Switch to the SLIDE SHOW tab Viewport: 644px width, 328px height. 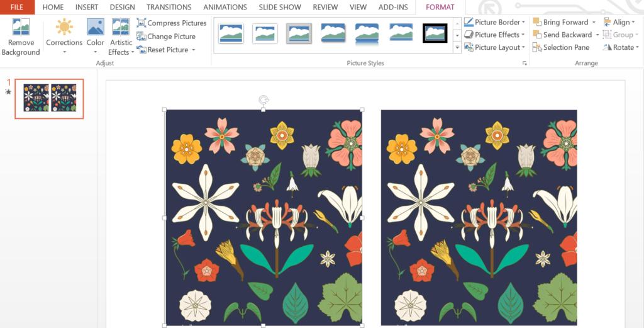click(x=280, y=8)
